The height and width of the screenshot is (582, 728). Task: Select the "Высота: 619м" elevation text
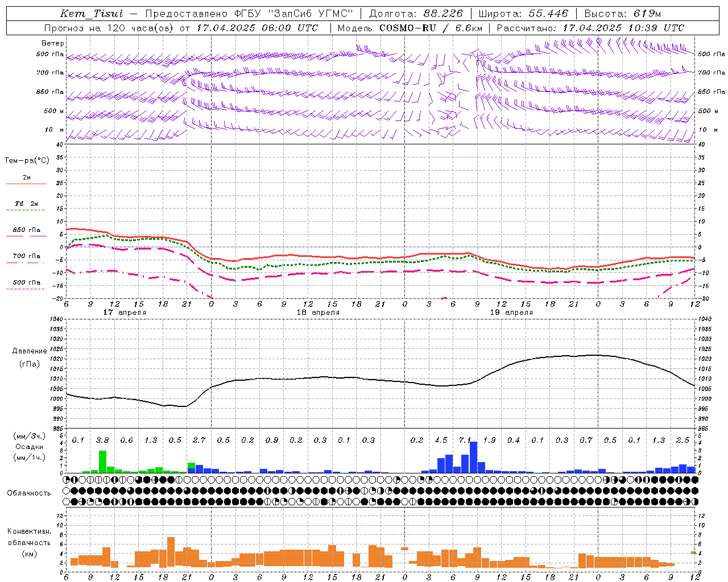click(623, 14)
